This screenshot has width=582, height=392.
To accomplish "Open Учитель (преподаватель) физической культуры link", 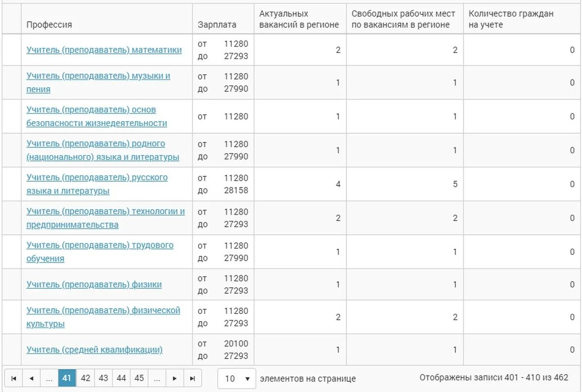I will coord(103,317).
